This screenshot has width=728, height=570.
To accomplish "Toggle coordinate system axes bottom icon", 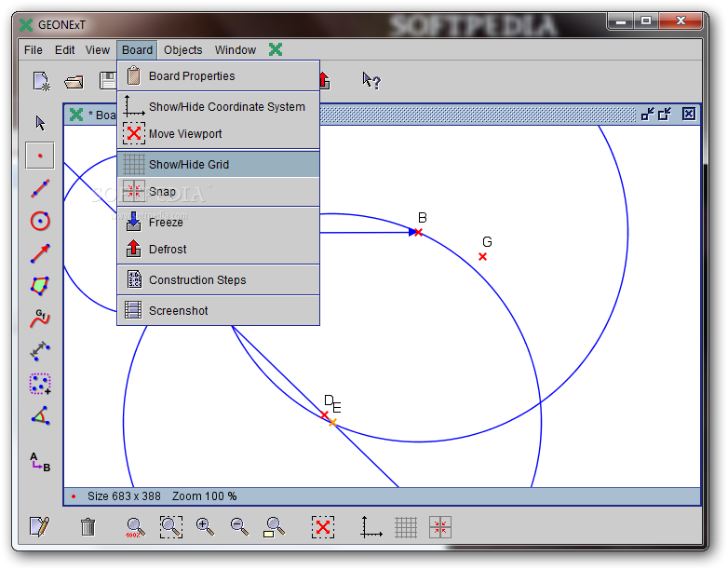I will 371,527.
